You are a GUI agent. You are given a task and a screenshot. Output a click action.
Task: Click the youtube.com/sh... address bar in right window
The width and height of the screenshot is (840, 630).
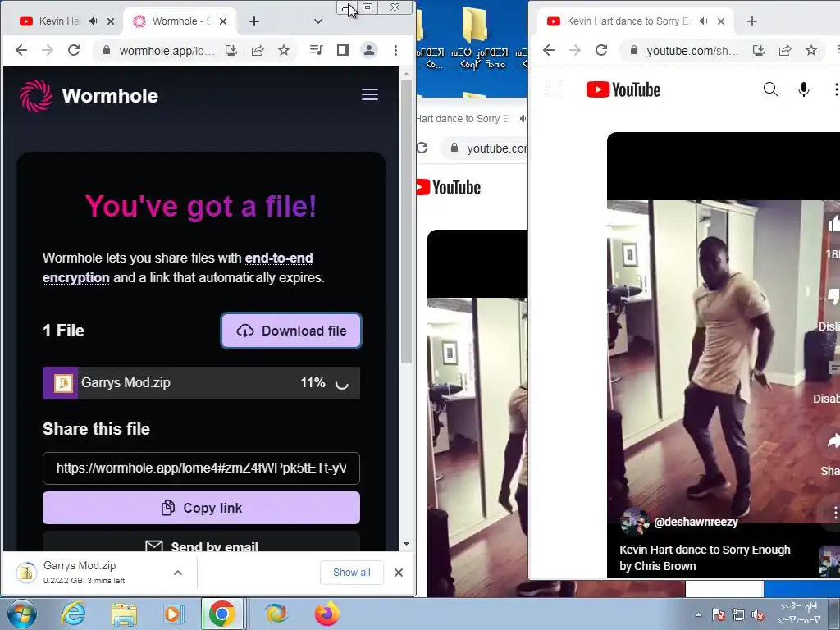pos(691,50)
